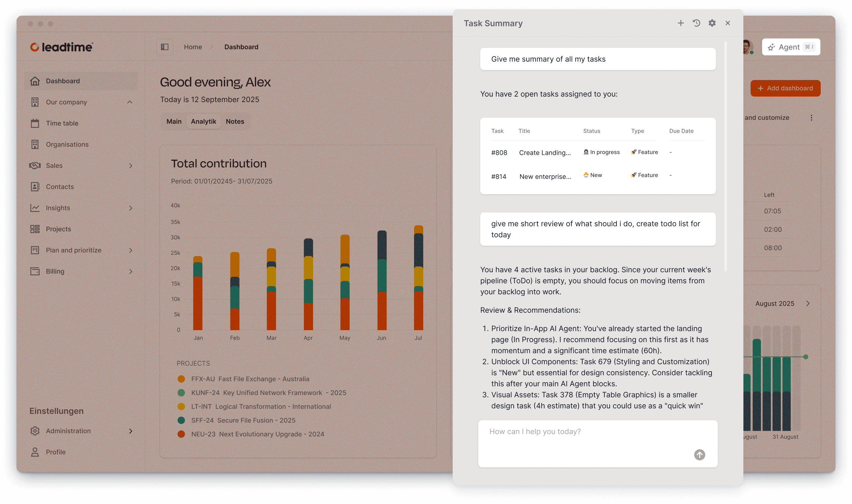Viewport: 852px width, 504px height.
Task: Send message with the arrow button
Action: [x=700, y=455]
